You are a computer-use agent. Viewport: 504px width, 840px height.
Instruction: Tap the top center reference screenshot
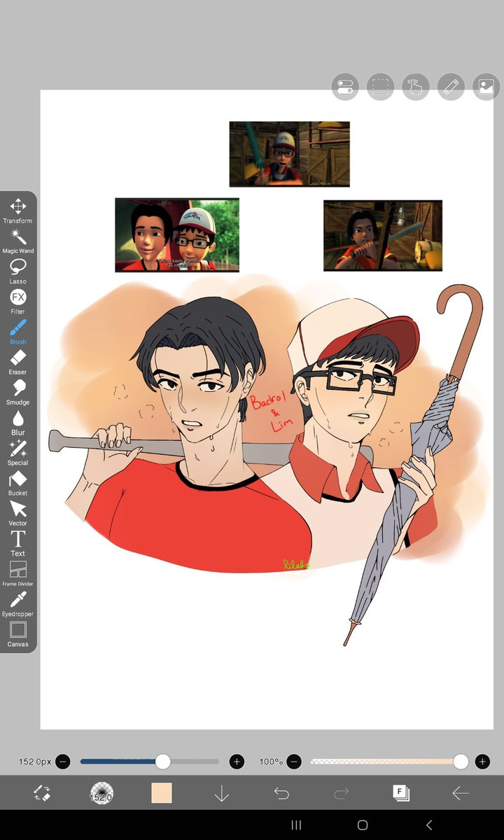pos(290,154)
